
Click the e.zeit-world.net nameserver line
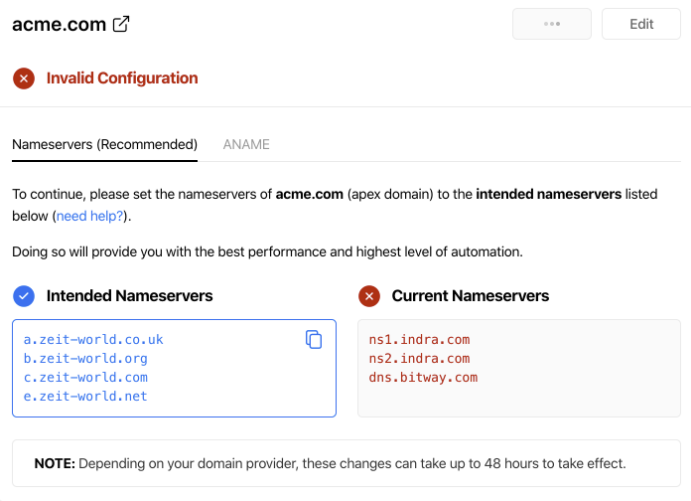coord(85,397)
